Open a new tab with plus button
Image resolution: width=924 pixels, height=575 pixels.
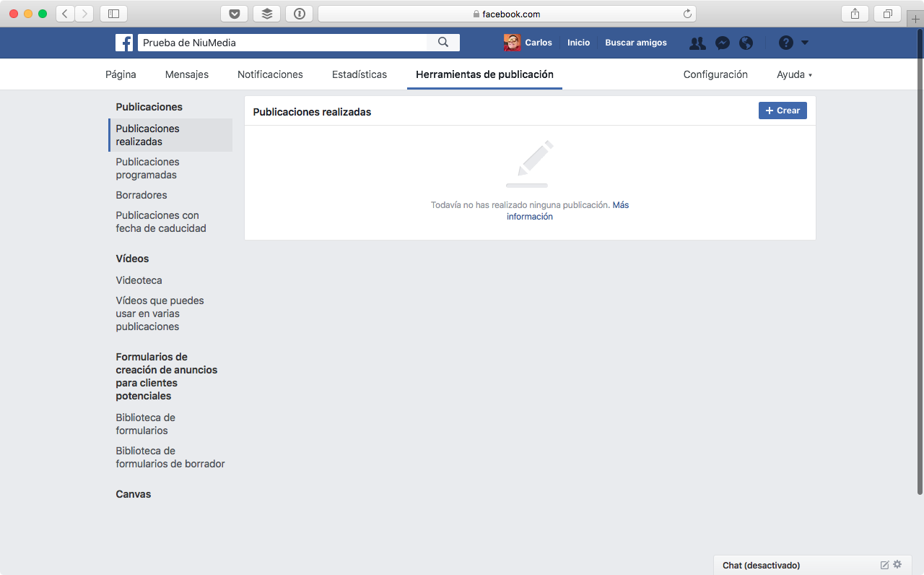click(x=915, y=20)
